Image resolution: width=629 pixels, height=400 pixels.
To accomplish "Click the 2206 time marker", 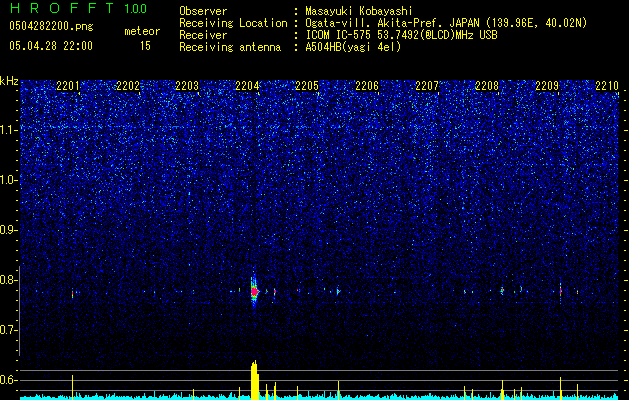I will click(x=367, y=85).
